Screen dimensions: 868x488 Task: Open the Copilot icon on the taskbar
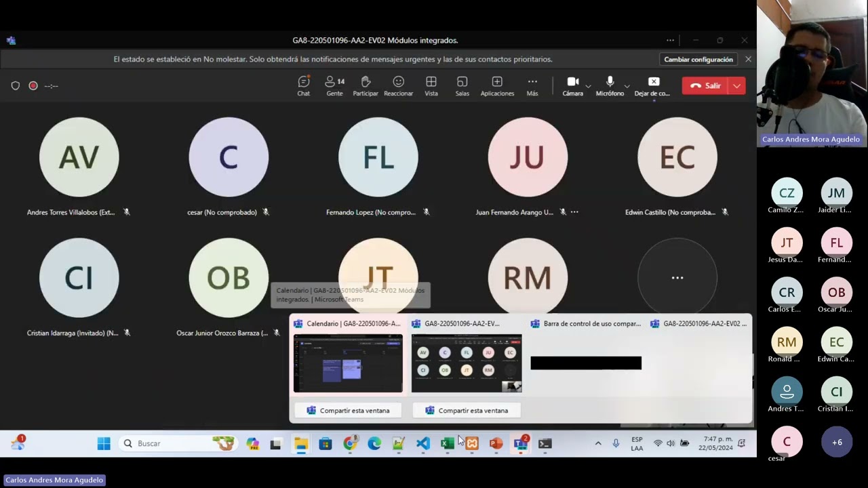point(253,444)
